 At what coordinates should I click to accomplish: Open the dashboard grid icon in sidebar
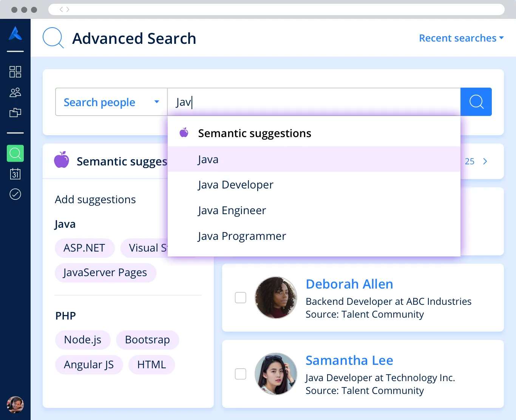coord(15,72)
